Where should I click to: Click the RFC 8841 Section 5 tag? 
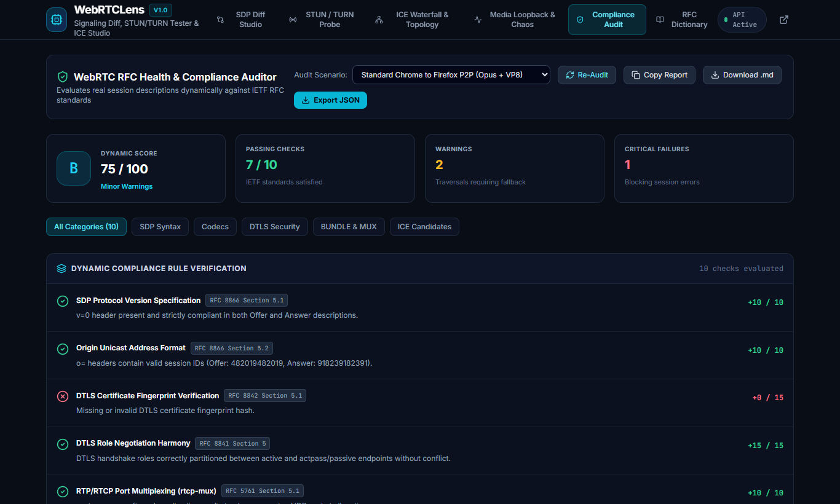232,443
